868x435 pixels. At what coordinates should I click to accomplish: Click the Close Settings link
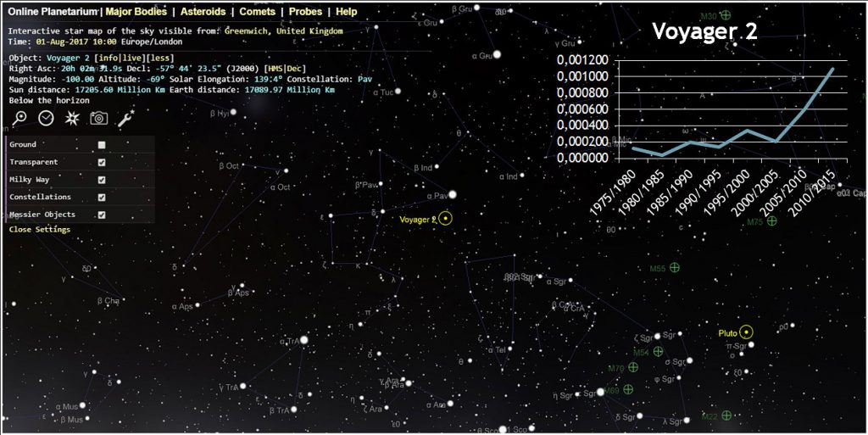[40, 230]
